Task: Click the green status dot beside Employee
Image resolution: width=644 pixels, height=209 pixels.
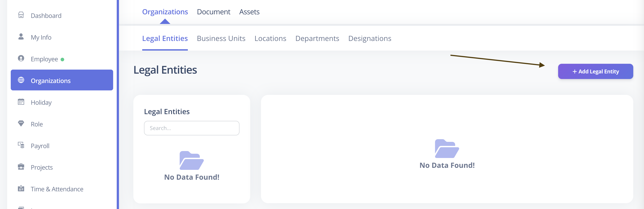Action: 63,60
